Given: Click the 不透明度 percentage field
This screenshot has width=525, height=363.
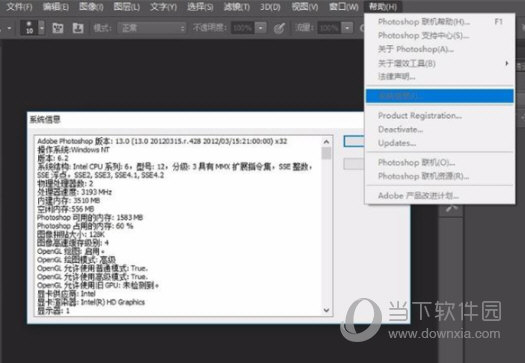Looking at the screenshot, I should (x=243, y=28).
